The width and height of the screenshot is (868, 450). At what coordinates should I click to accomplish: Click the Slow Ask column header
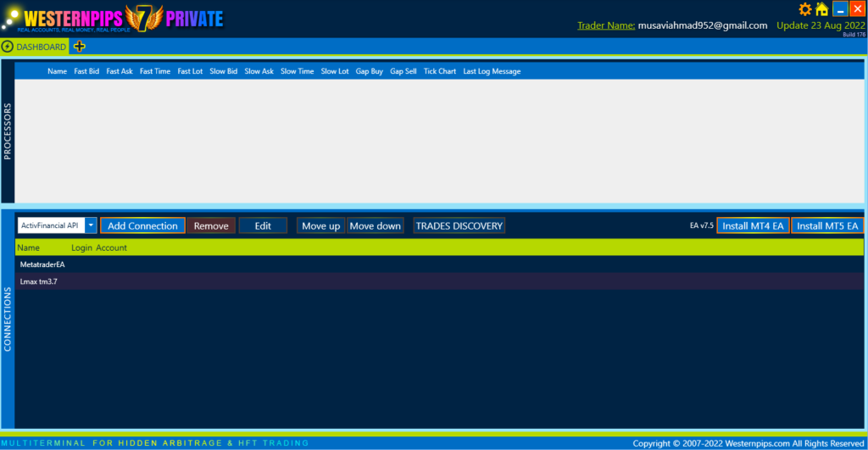tap(259, 71)
